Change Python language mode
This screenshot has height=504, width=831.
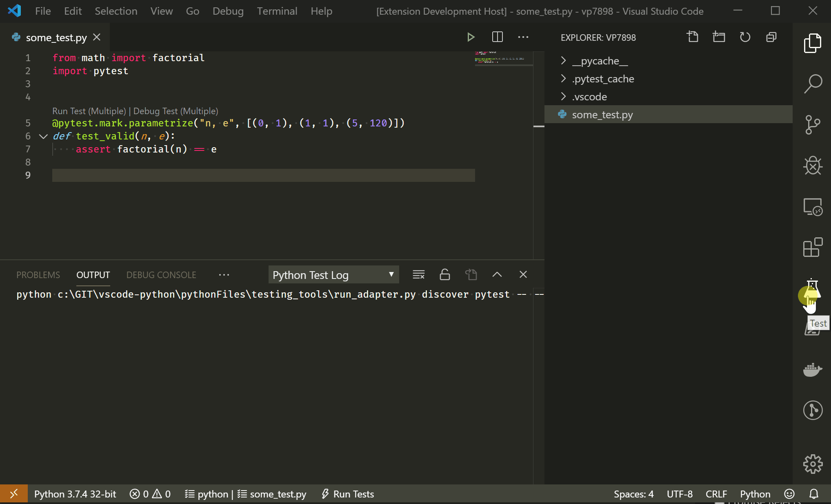click(755, 494)
